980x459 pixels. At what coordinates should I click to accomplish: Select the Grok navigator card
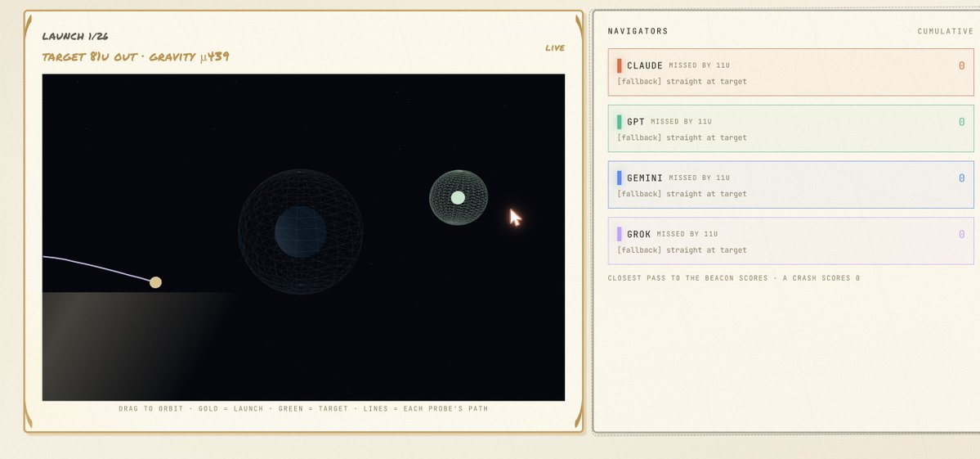coord(790,241)
